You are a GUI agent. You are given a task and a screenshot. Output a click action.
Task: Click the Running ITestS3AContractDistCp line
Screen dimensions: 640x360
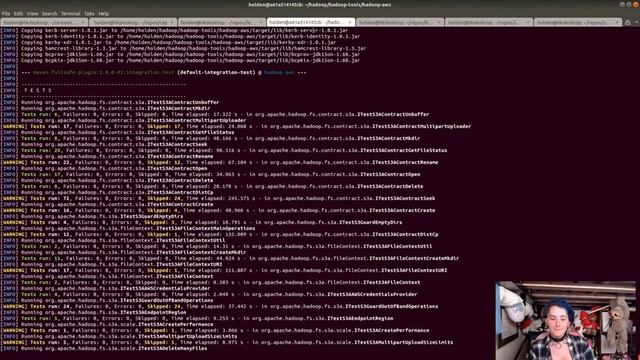(107, 192)
